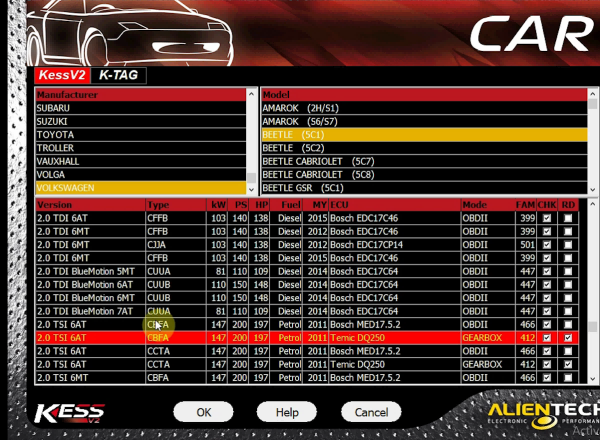Select the BEETLE GSR (5C1) model
Screen dimensions: 600x440
pyautogui.click(x=424, y=188)
